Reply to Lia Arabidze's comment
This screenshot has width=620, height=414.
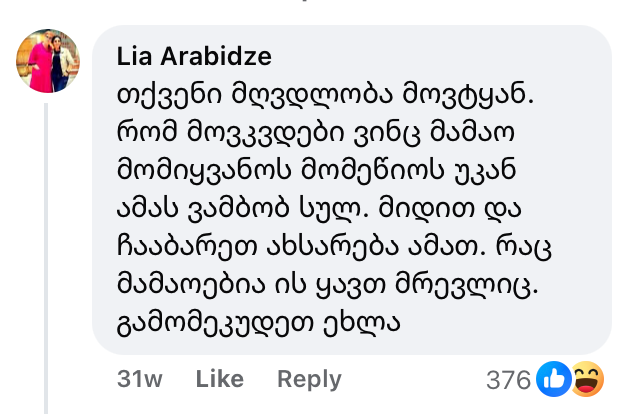point(308,379)
